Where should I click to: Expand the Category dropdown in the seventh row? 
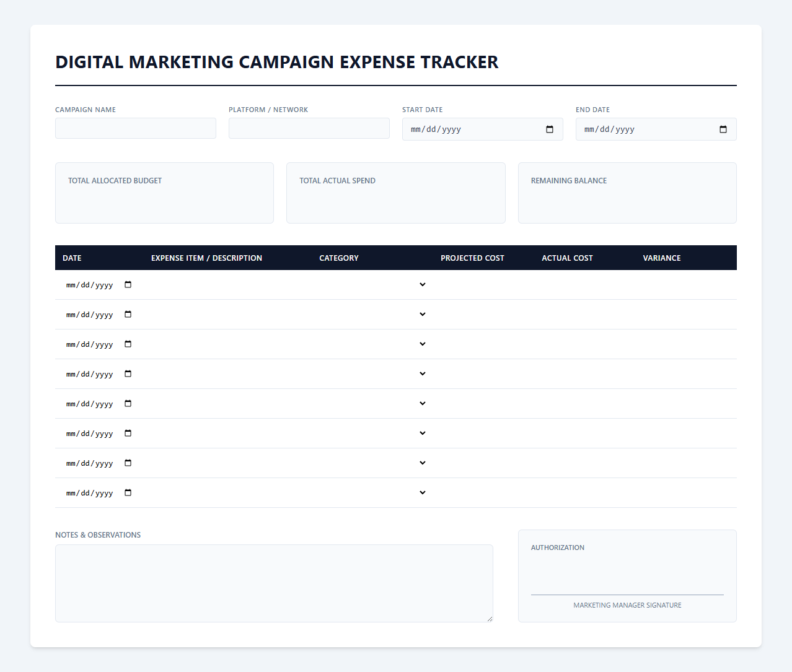(372, 463)
